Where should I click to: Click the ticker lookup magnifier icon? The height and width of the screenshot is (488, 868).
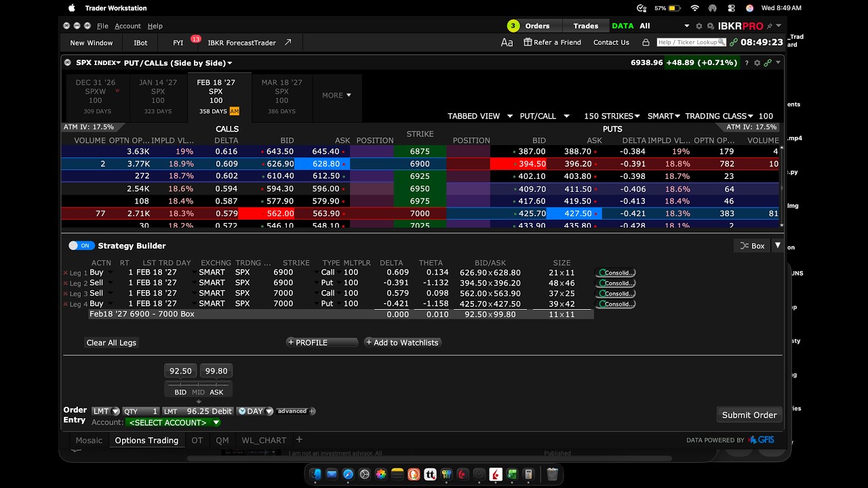click(x=722, y=42)
